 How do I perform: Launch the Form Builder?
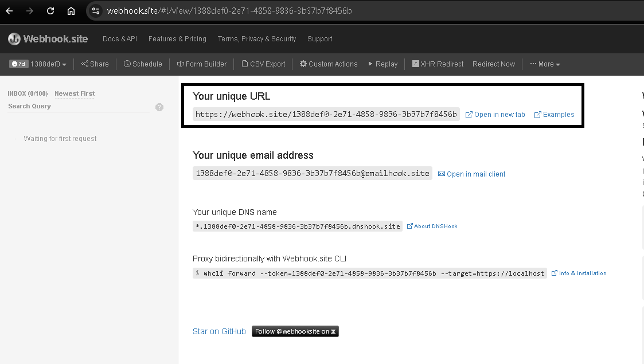202,64
